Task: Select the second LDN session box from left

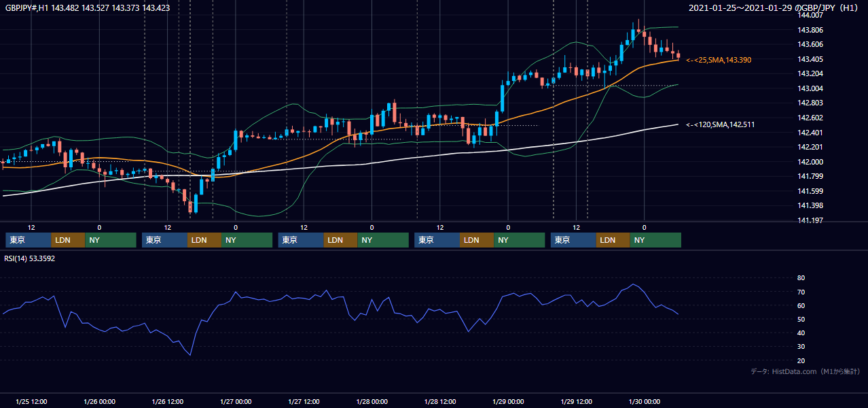Action: point(204,240)
